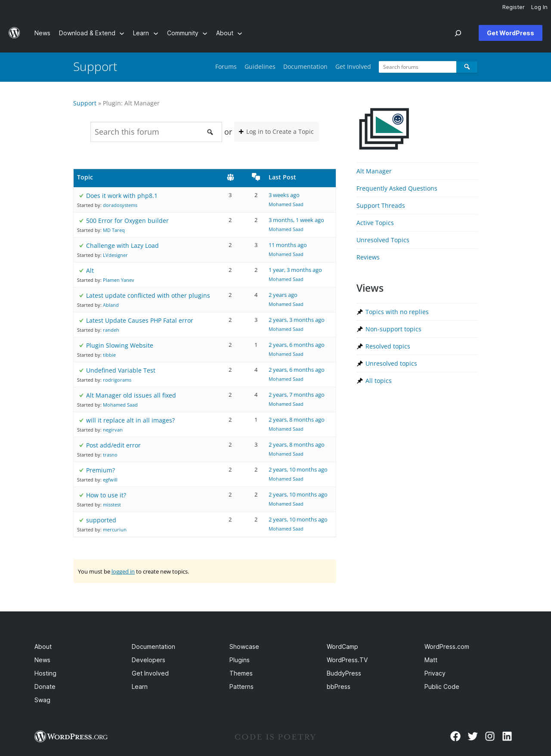The width and height of the screenshot is (551, 756).
Task: Open sidebar Reviews link
Action: click(368, 257)
